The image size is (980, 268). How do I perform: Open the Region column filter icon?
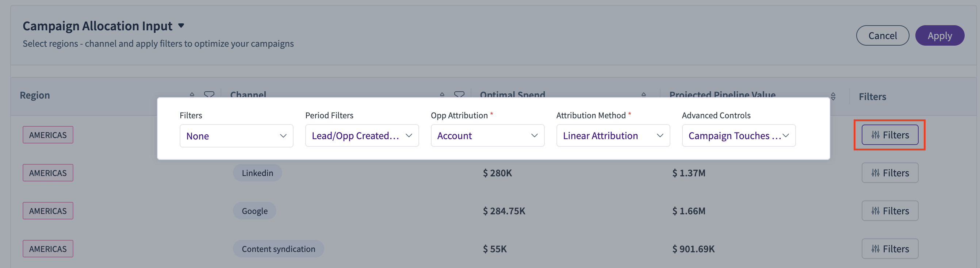pos(209,95)
